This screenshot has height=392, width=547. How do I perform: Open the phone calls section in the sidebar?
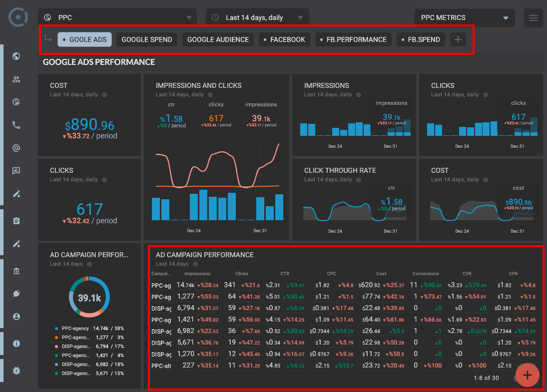16,125
